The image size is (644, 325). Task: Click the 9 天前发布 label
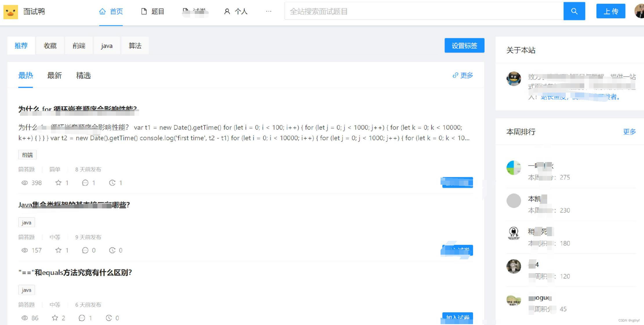coord(88,237)
